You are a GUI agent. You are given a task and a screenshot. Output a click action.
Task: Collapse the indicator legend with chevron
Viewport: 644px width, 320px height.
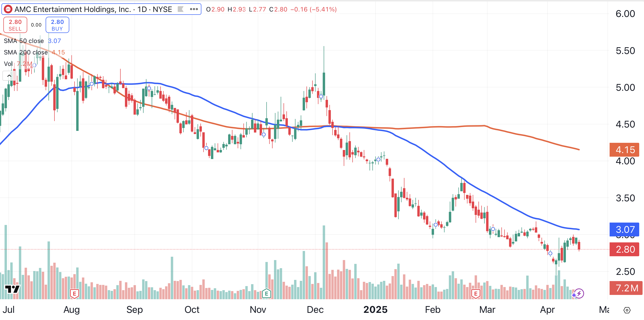tap(9, 75)
